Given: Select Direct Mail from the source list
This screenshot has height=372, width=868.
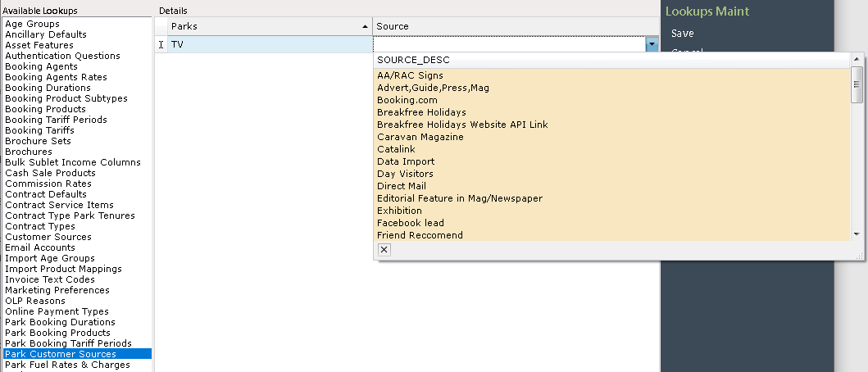Looking at the screenshot, I should click(402, 186).
